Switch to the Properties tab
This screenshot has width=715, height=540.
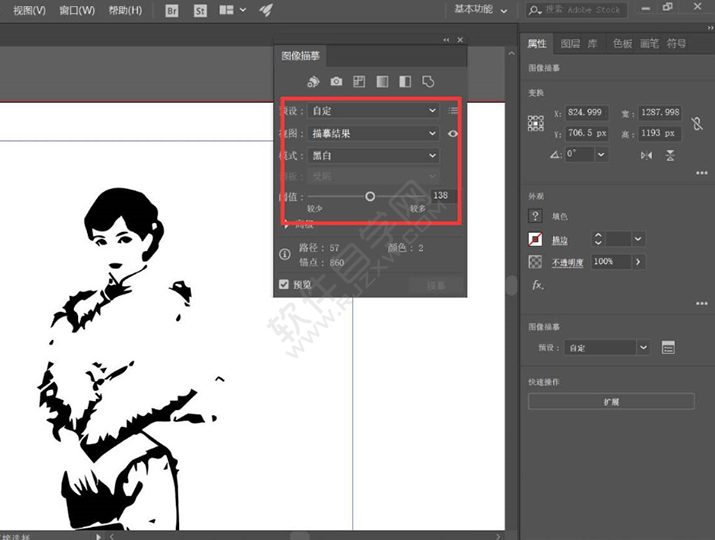(537, 44)
